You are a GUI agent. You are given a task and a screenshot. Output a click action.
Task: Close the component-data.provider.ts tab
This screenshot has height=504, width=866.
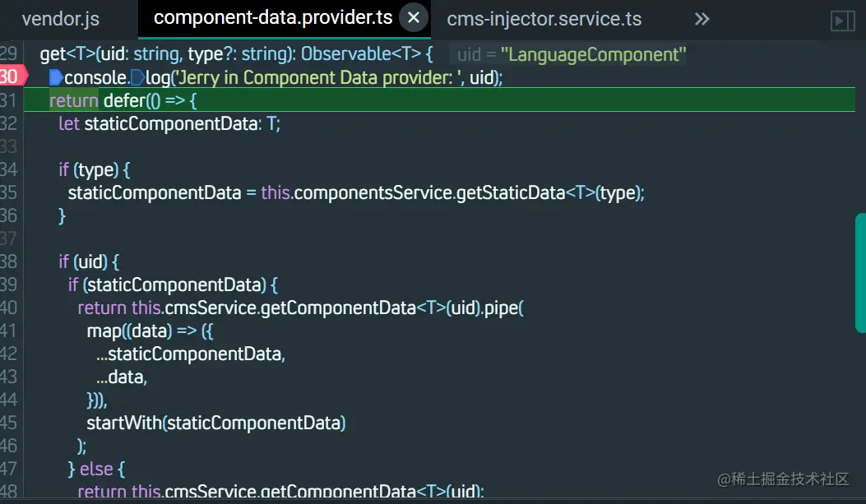pyautogui.click(x=414, y=18)
